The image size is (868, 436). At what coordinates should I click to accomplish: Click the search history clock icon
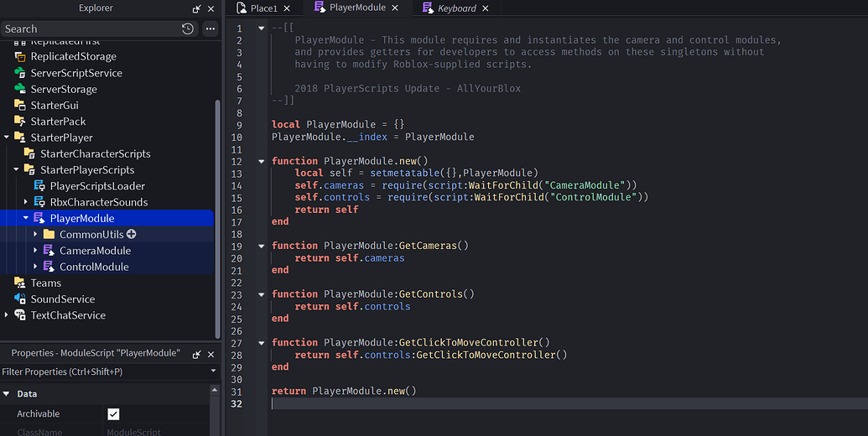point(188,29)
